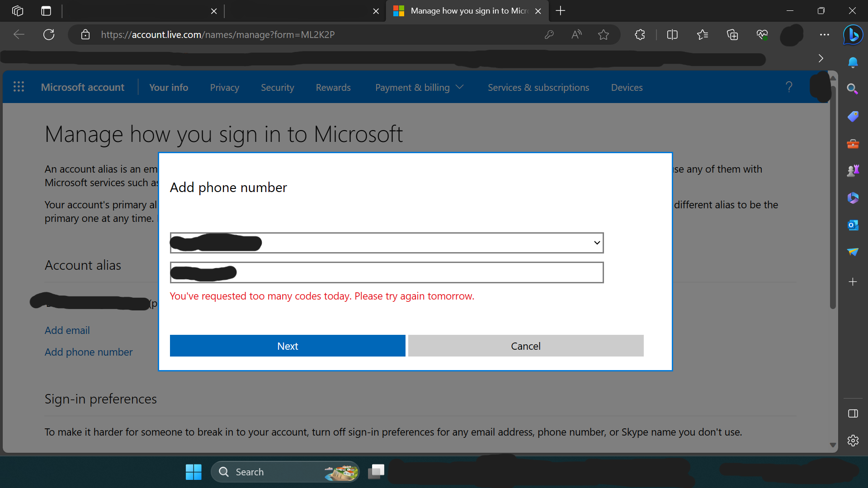The image size is (868, 488).
Task: Click the Cancel button to dismiss
Action: [526, 346]
